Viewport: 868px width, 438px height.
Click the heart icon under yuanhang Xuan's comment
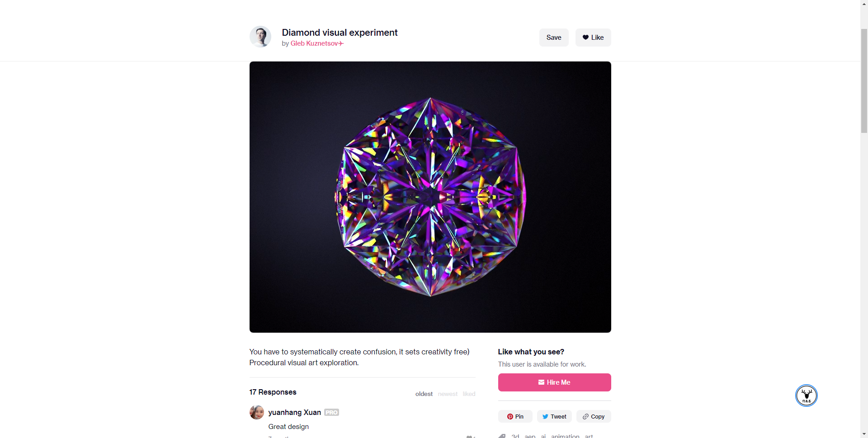click(x=470, y=436)
